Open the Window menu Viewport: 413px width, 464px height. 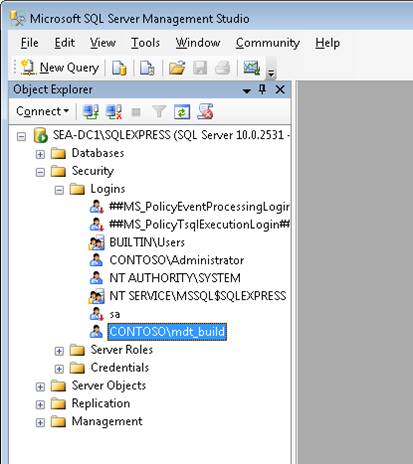198,43
